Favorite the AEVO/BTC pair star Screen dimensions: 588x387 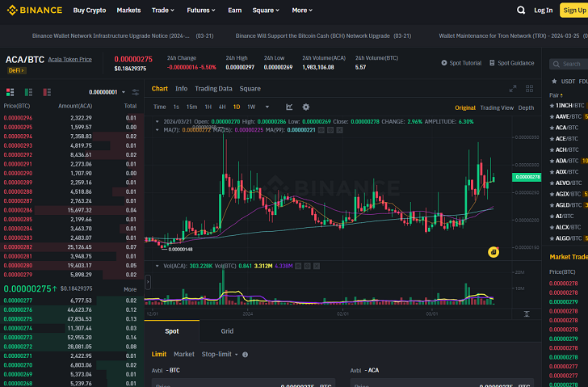pos(552,183)
